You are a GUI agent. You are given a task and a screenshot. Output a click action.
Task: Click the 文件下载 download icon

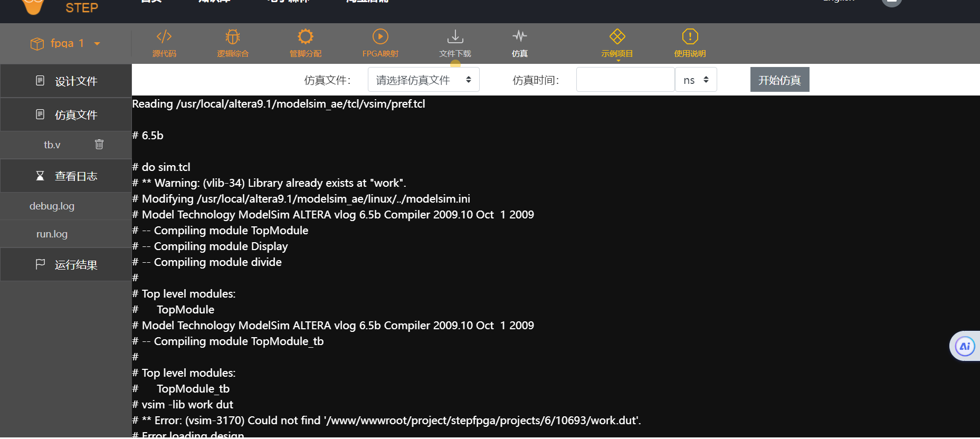click(x=455, y=37)
